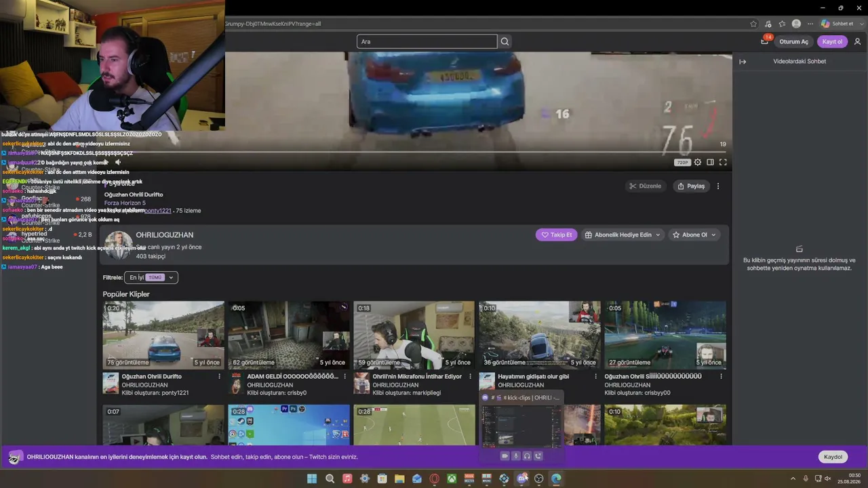Open Discord from the taskbar
This screenshot has height=488, width=868.
[521, 479]
